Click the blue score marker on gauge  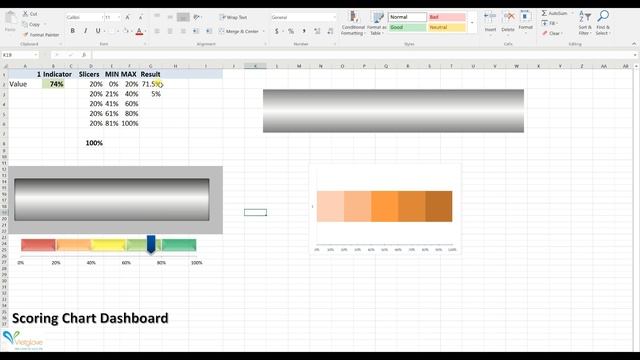coord(151,244)
